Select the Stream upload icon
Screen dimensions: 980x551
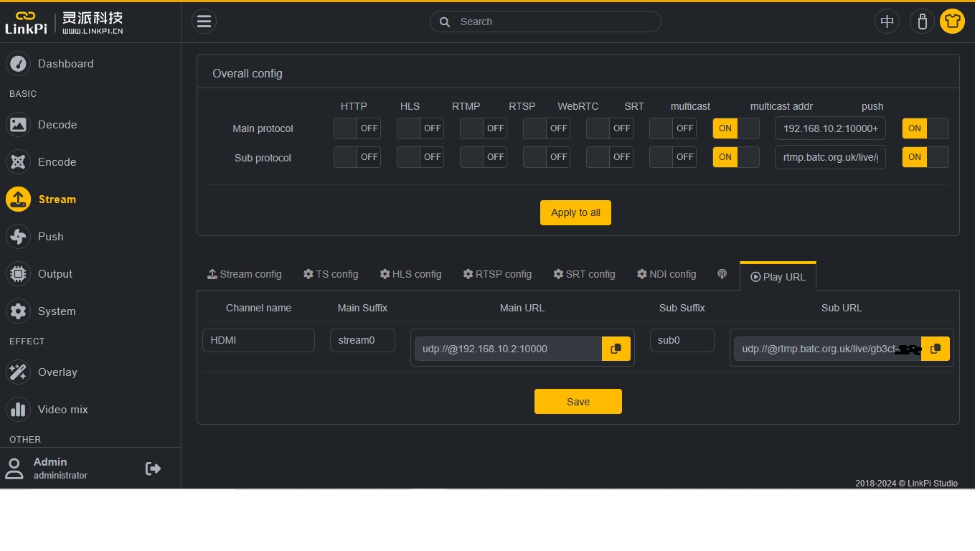point(18,199)
